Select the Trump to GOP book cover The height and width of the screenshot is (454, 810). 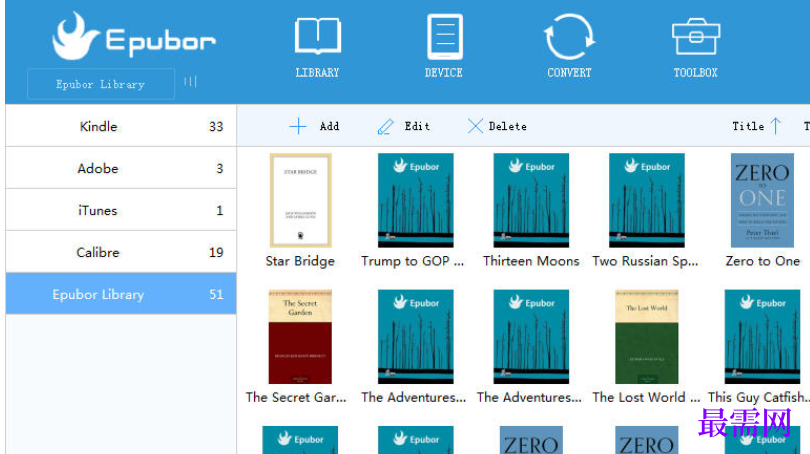click(416, 200)
